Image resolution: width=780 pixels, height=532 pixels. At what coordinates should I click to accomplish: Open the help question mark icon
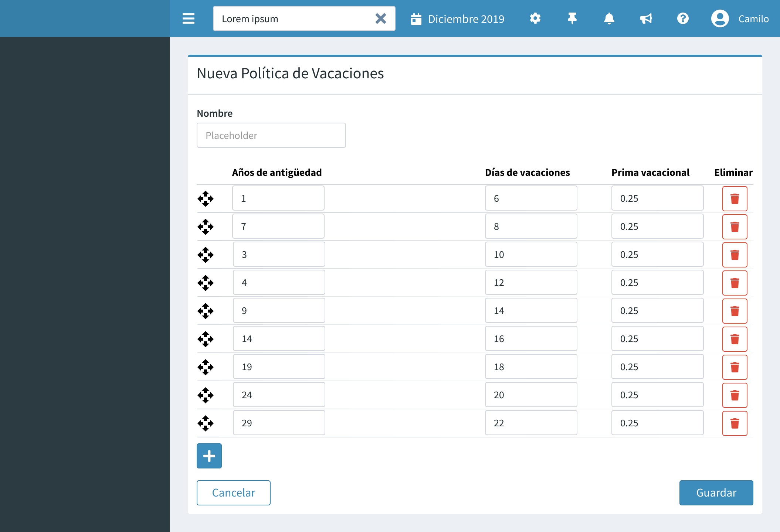(x=683, y=18)
